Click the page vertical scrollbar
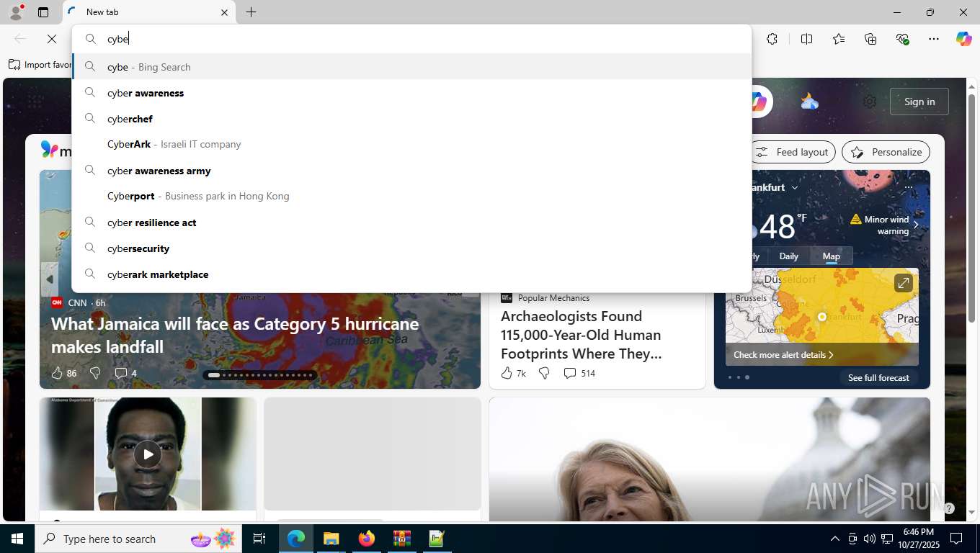 coord(971,209)
